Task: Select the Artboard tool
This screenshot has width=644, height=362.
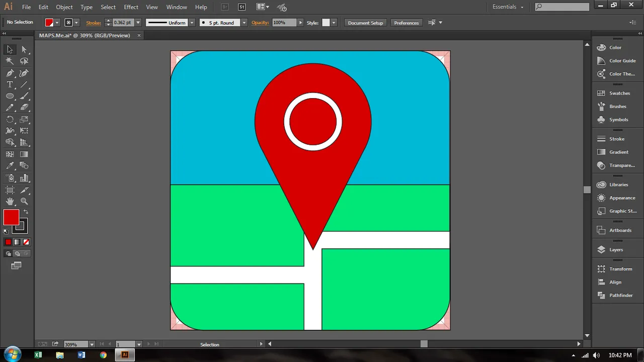Action: point(10,190)
